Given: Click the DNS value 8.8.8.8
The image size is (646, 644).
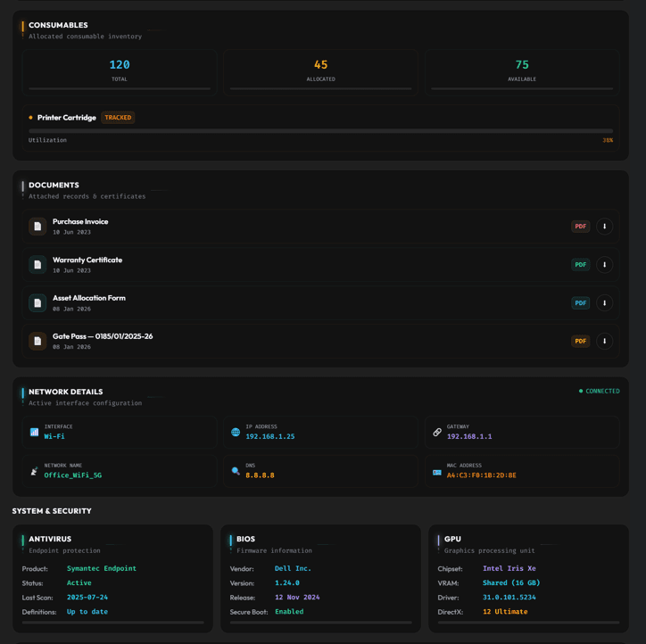Looking at the screenshot, I should pyautogui.click(x=260, y=475).
